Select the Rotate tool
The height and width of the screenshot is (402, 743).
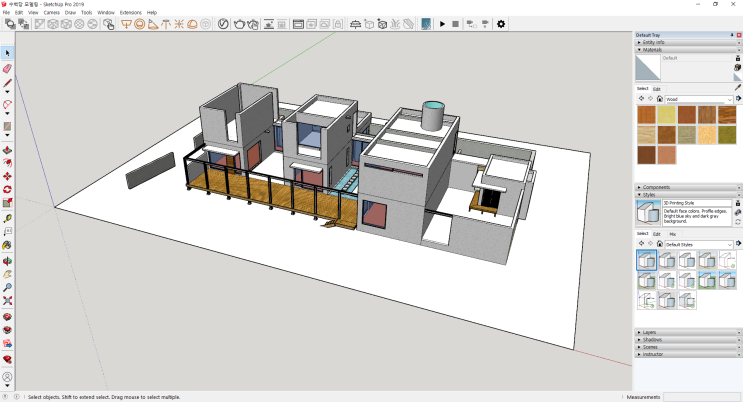click(7, 190)
